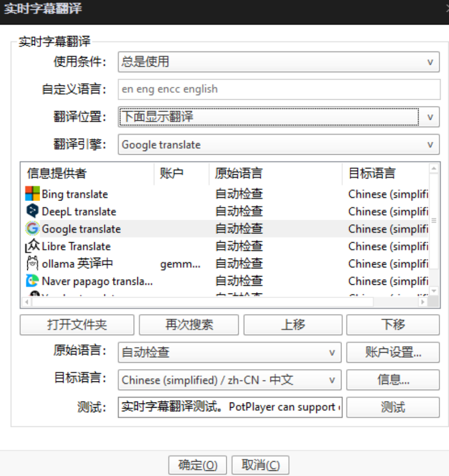Click the list scroll up arrow
This screenshot has width=449, height=476.
click(434, 168)
